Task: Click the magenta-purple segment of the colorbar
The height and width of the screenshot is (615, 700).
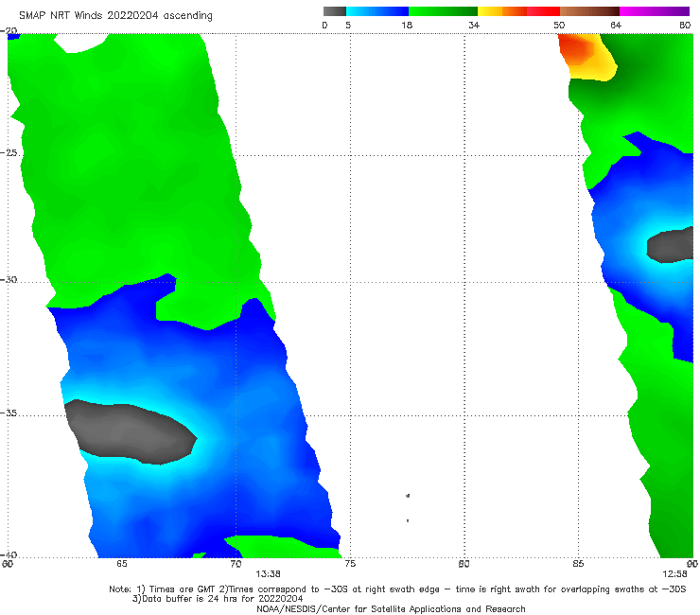Action: (655, 11)
